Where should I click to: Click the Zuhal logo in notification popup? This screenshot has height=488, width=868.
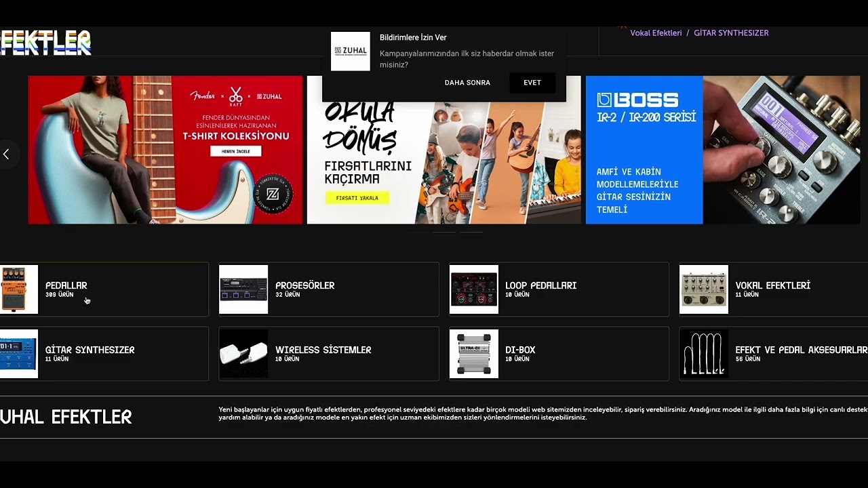351,51
